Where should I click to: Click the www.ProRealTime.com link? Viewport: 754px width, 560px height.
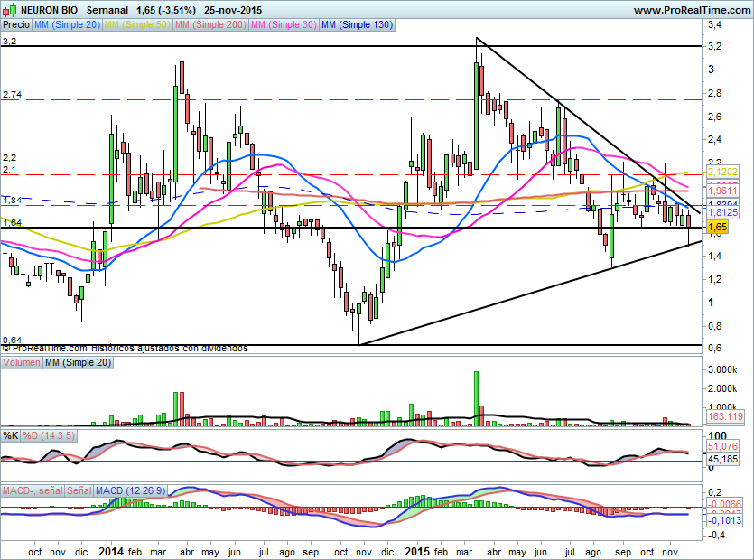coord(692,10)
